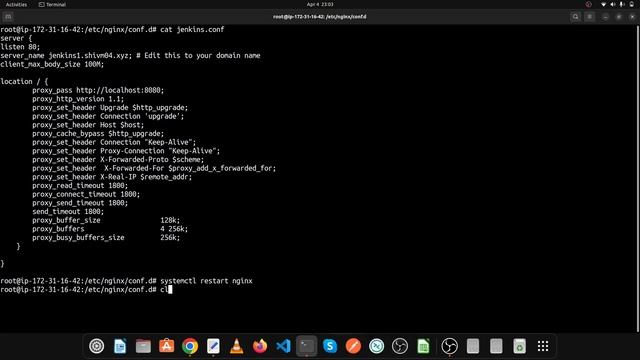Click the 'proxy_buffers 4 256k;' line
The height and width of the screenshot is (360, 640).
110,229
